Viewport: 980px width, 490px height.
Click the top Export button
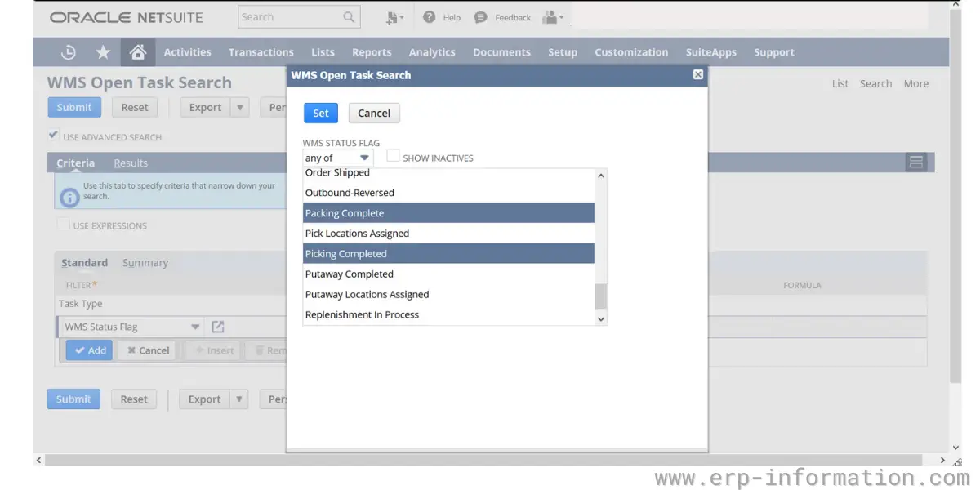(x=205, y=107)
